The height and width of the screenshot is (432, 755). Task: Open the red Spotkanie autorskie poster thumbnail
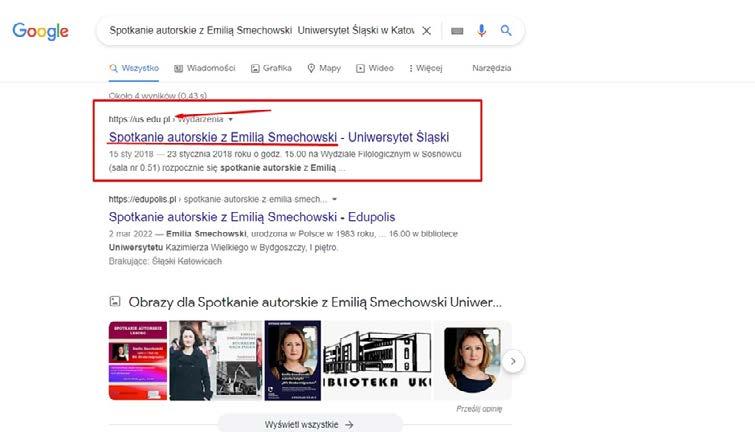point(138,360)
